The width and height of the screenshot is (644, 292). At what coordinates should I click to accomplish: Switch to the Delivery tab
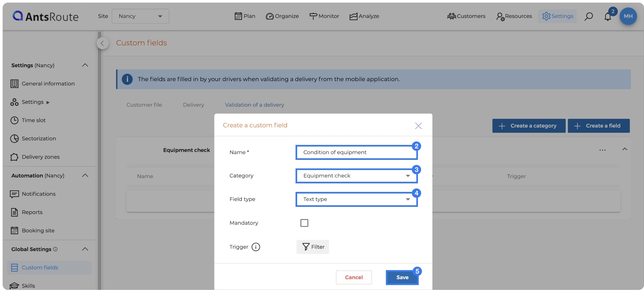click(193, 105)
